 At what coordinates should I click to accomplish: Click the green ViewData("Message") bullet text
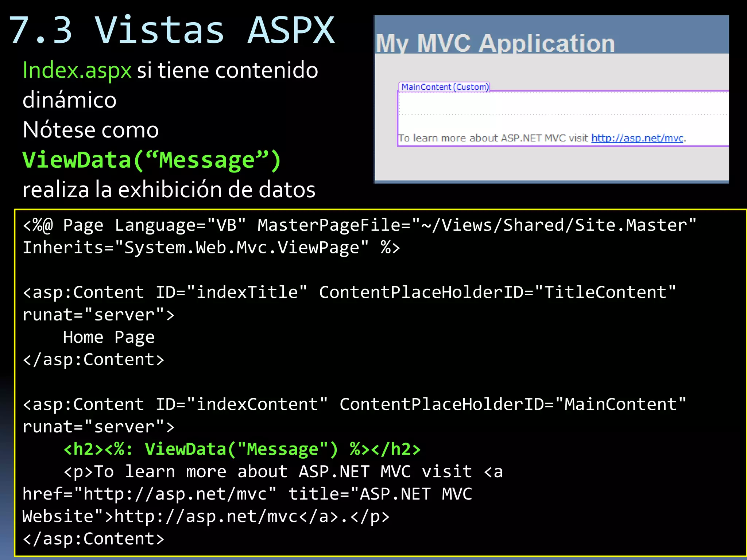coord(151,160)
